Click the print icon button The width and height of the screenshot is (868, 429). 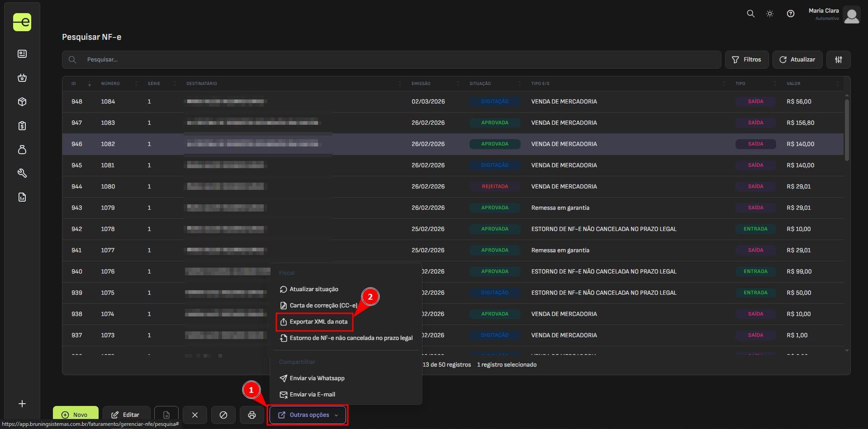coord(252,415)
